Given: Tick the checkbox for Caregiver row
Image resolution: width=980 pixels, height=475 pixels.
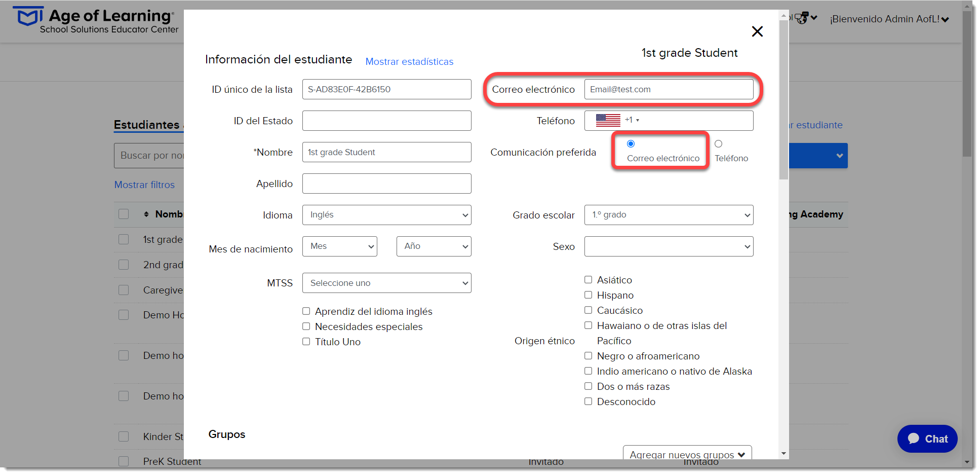Looking at the screenshot, I should [124, 290].
